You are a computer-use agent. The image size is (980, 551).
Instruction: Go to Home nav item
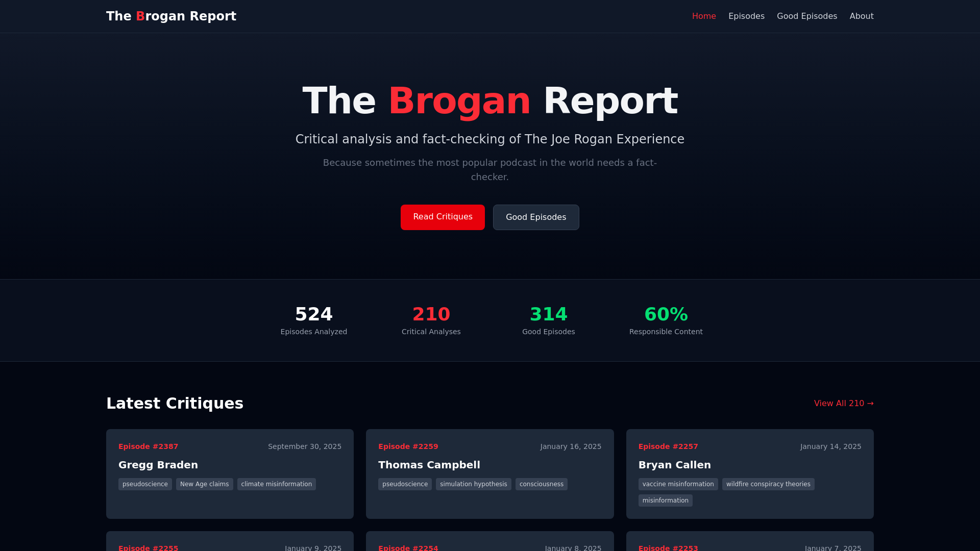click(x=704, y=16)
